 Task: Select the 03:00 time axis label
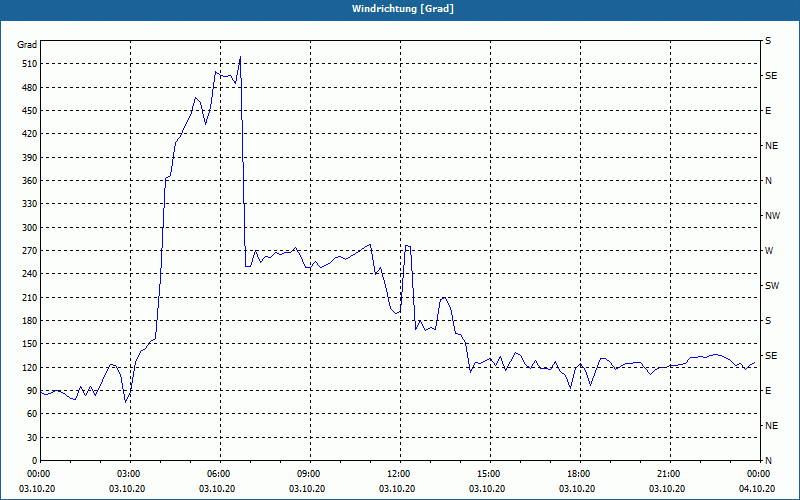coord(131,474)
